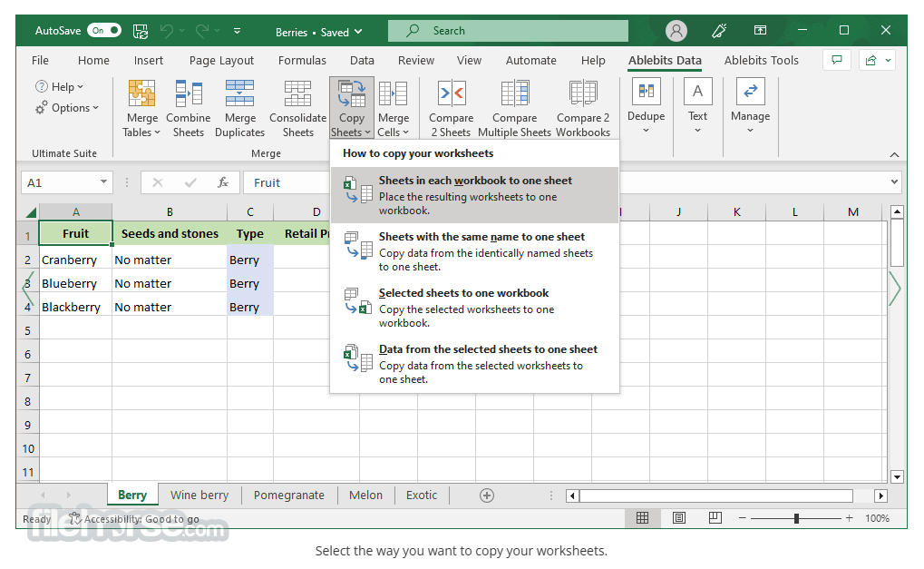Switch to Page Layout view
The width and height of the screenshot is (924, 569).
point(679,517)
